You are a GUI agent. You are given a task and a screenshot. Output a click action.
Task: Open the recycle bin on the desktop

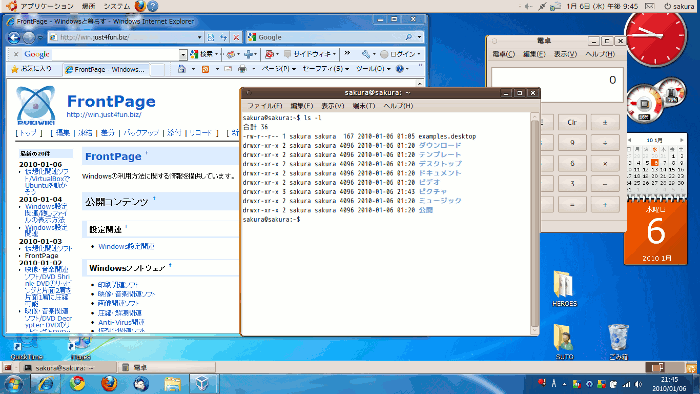(618, 342)
